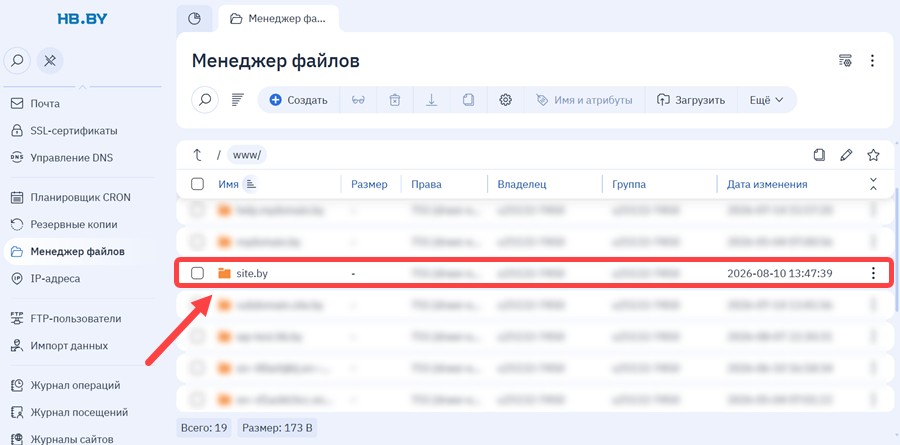Open Планировщик CRON

pyautogui.click(x=71, y=198)
